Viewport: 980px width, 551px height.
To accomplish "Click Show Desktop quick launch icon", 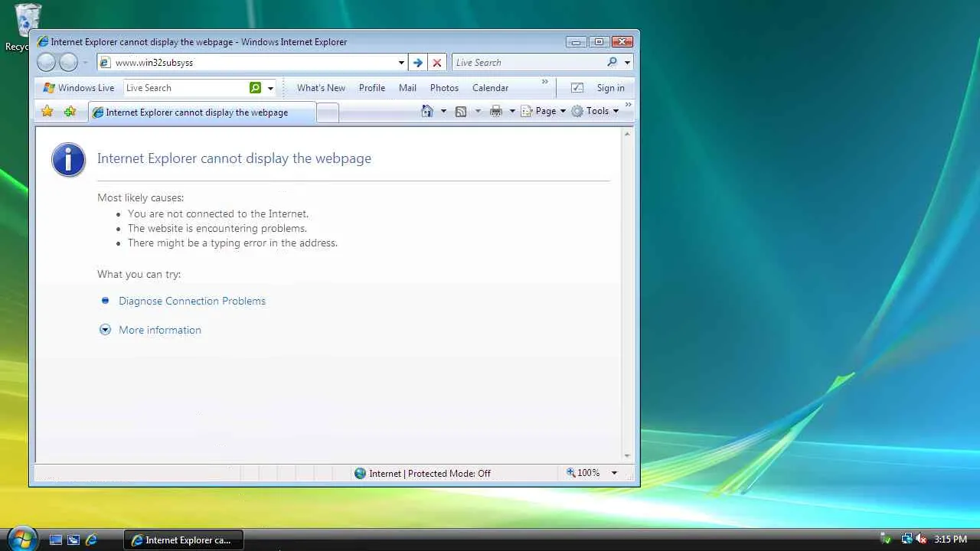I will pyautogui.click(x=56, y=540).
